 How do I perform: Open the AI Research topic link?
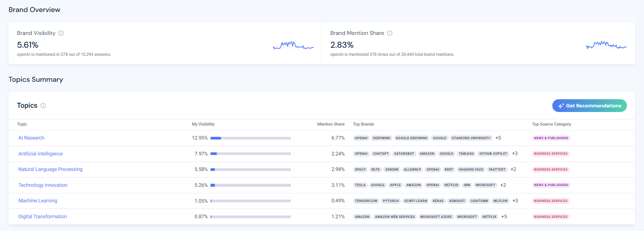(x=31, y=138)
